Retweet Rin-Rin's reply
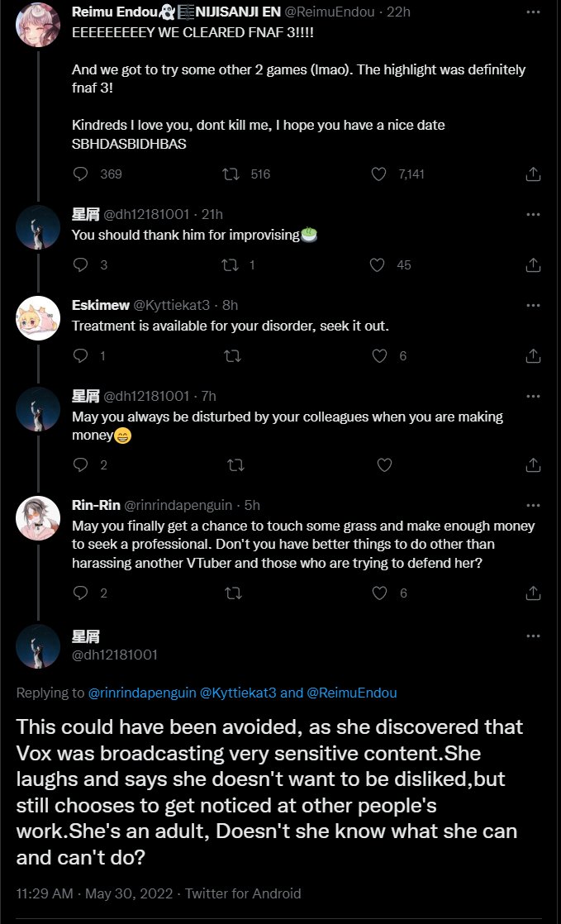This screenshot has width=561, height=924. [234, 593]
